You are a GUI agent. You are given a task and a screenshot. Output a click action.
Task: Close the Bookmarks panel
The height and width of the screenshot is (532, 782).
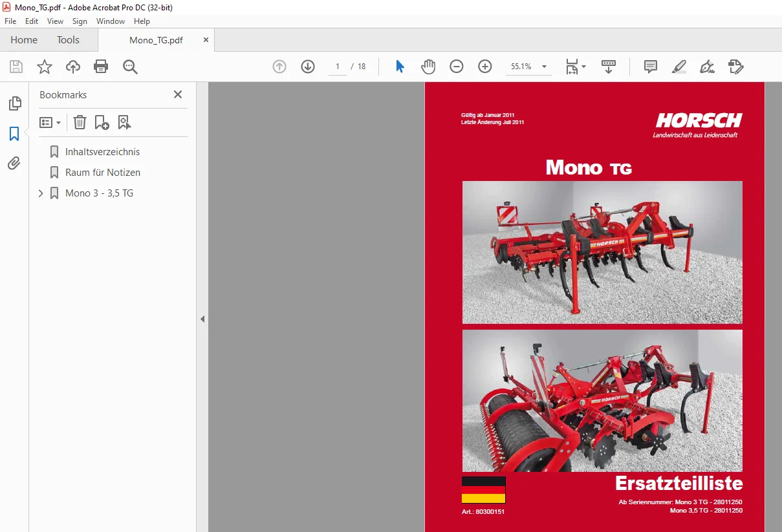tap(178, 94)
